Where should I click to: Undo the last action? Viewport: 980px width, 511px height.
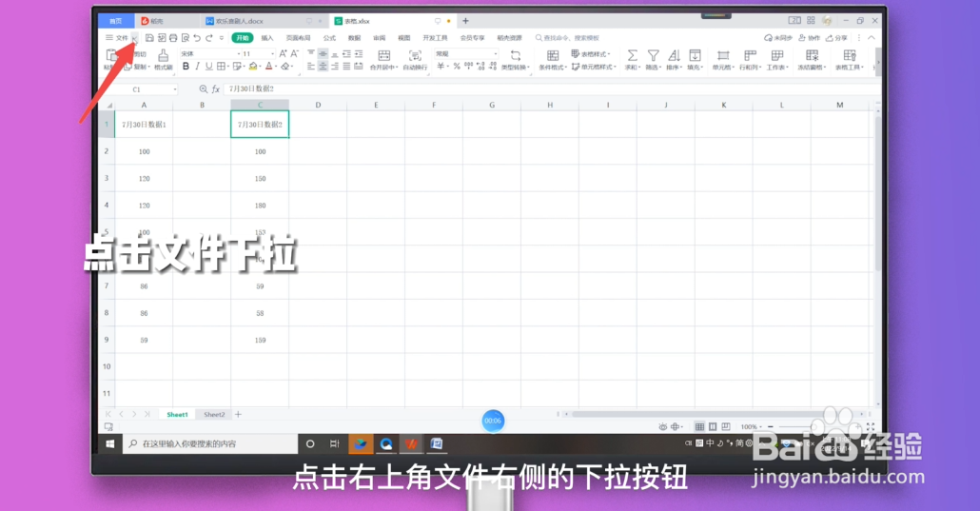pos(197,38)
